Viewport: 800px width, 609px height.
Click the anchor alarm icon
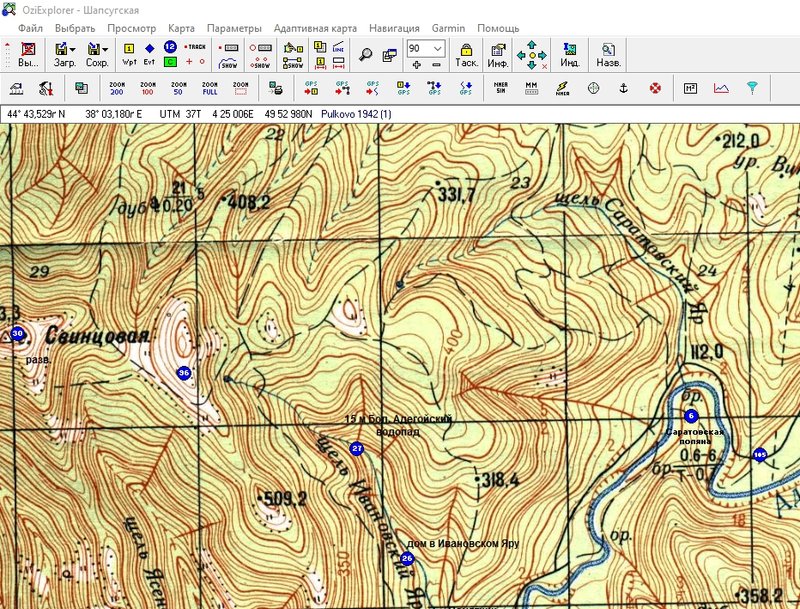pyautogui.click(x=623, y=88)
